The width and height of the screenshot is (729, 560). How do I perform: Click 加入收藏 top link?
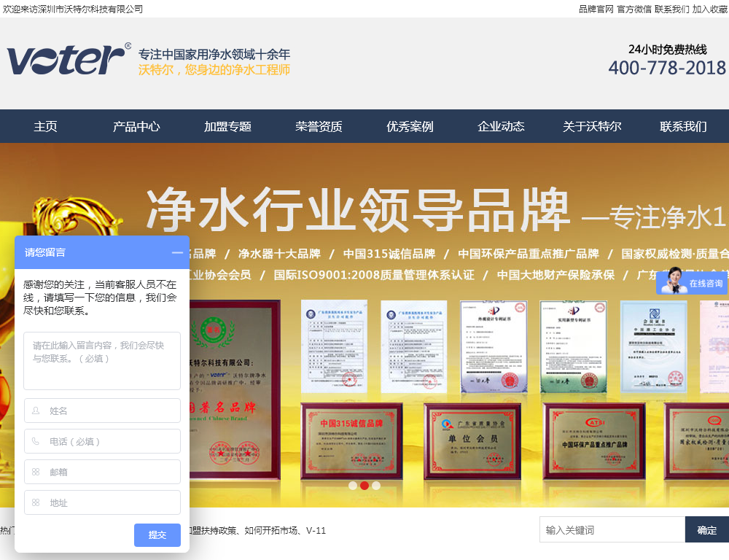[x=709, y=9]
